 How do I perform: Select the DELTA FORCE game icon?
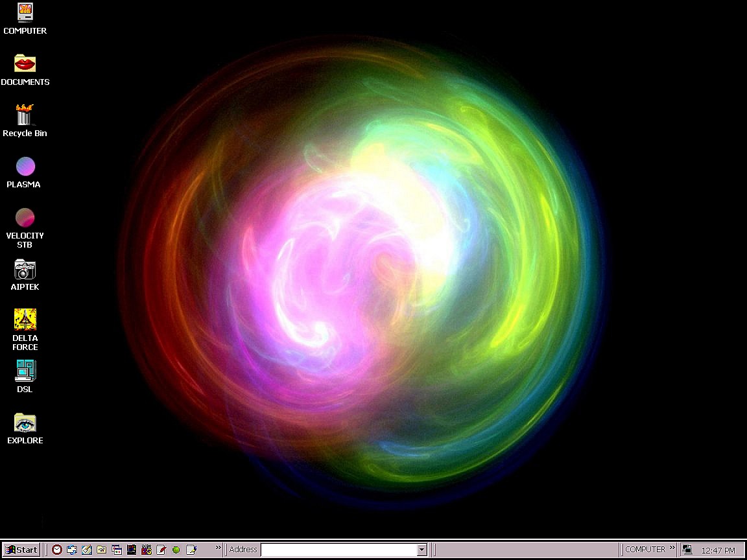25,320
